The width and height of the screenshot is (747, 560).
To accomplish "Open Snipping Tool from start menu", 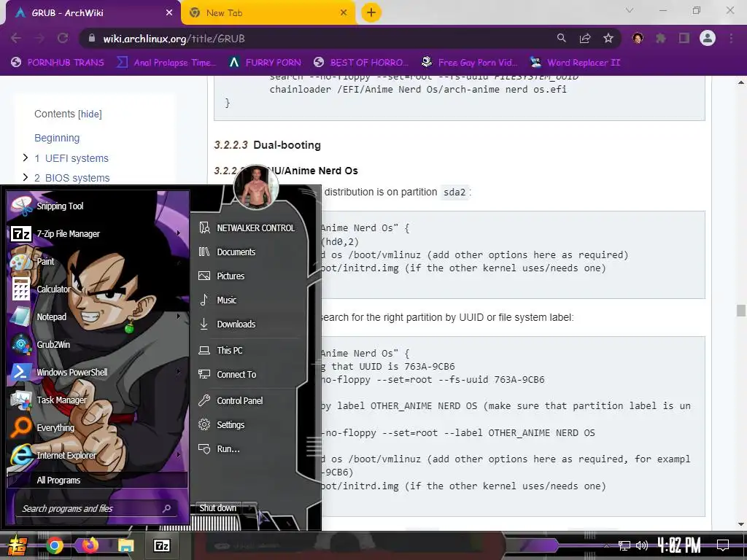I will pos(98,206).
